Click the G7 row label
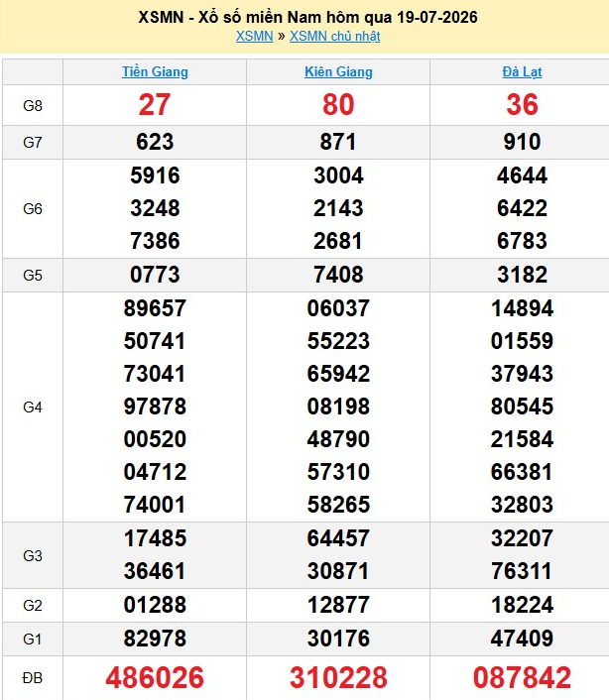Image resolution: width=609 pixels, height=700 pixels. pyautogui.click(x=33, y=143)
